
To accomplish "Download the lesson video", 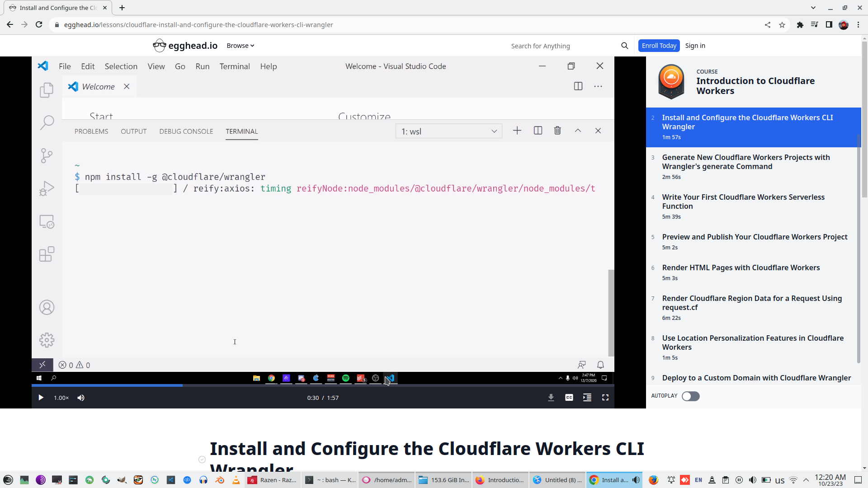I will [551, 398].
